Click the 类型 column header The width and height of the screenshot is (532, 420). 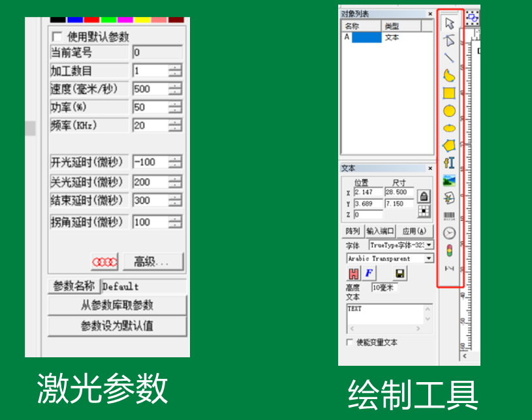pos(401,26)
